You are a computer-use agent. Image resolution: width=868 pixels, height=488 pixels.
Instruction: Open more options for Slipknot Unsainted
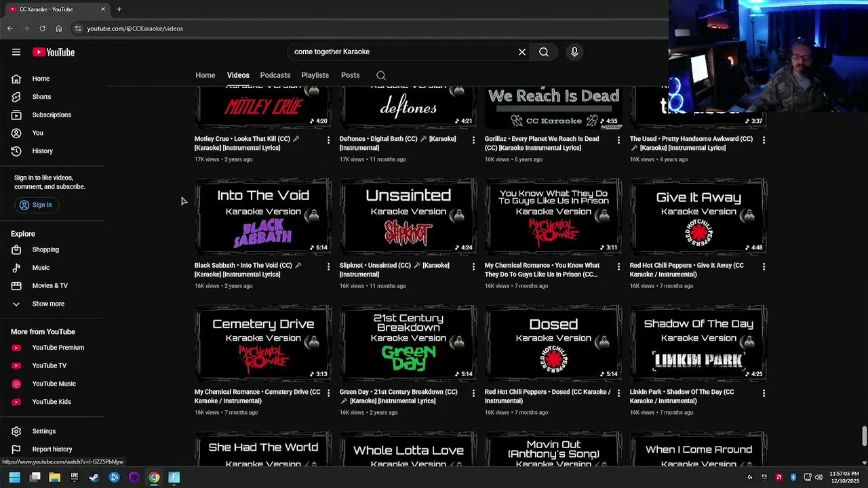[474, 266]
